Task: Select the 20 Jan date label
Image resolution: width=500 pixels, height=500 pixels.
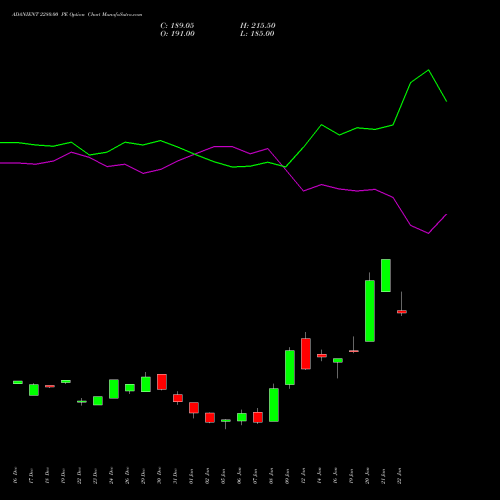Action: point(367,476)
